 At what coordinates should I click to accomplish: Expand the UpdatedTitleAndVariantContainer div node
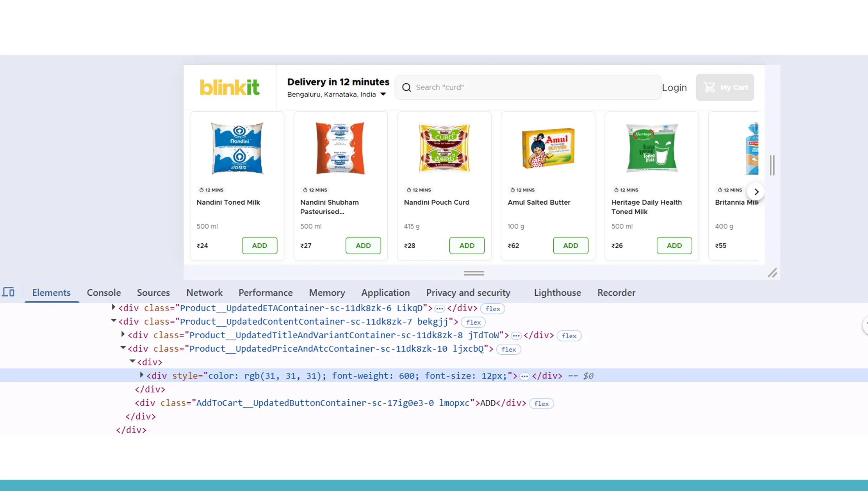[123, 334]
